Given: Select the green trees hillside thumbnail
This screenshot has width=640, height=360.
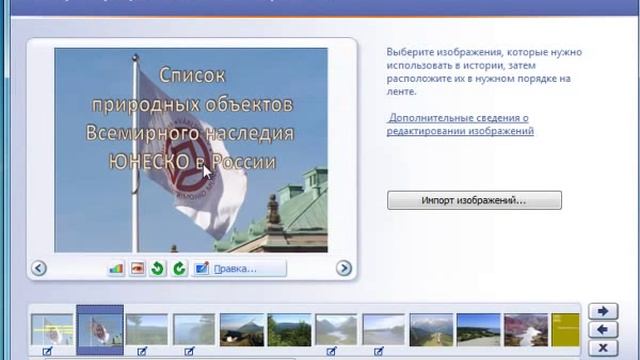Looking at the screenshot, I should (x=289, y=329).
